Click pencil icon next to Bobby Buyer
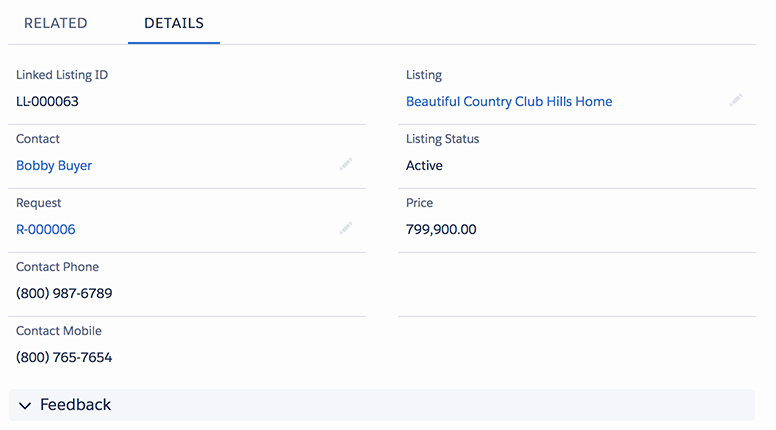776x430 pixels. [345, 164]
